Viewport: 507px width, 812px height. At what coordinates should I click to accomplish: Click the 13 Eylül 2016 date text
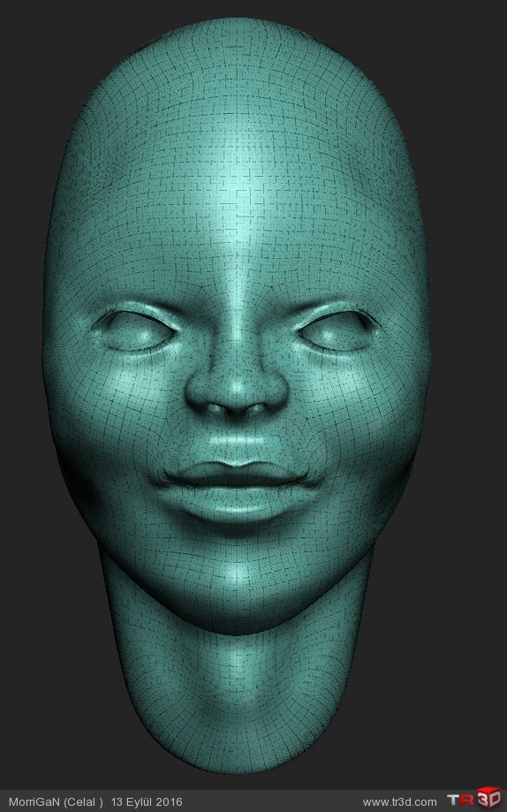point(147,802)
